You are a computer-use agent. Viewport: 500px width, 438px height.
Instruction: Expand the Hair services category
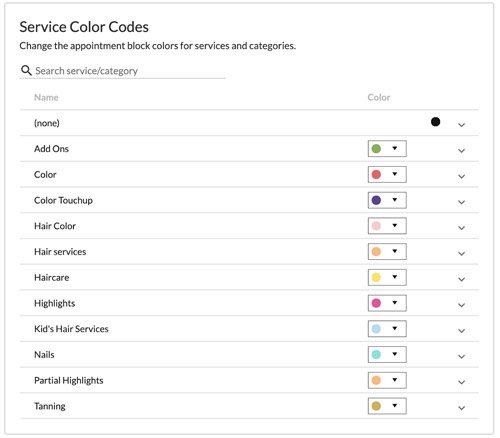(461, 253)
